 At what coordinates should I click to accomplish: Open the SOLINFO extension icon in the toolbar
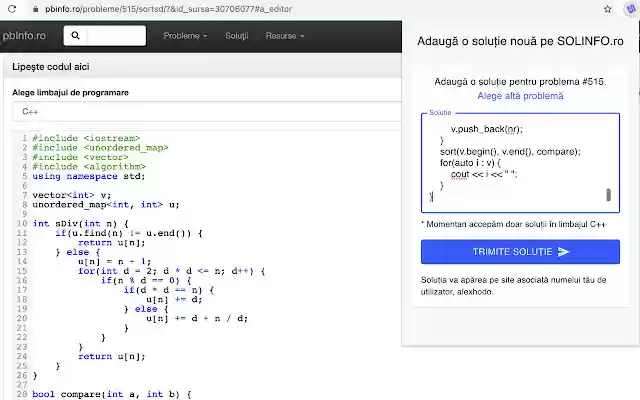coord(631,9)
